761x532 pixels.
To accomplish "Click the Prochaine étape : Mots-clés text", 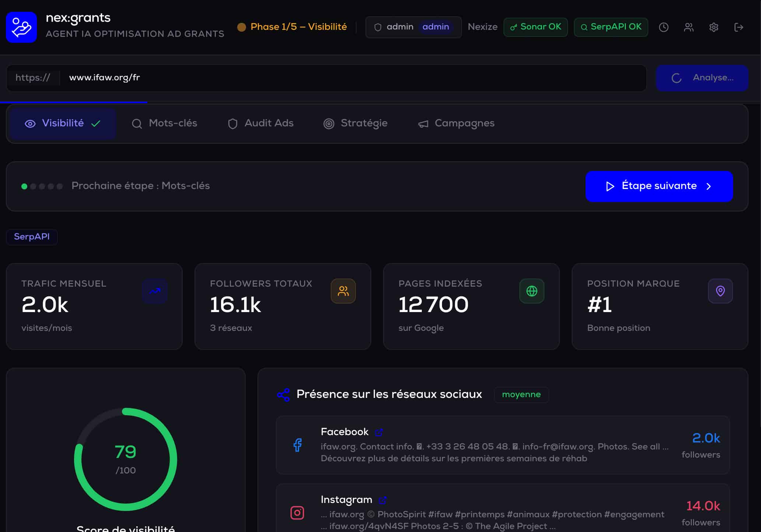I will coord(141,186).
